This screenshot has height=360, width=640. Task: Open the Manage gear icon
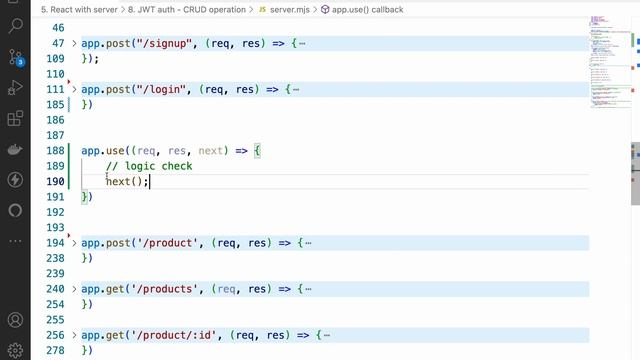pos(15,350)
